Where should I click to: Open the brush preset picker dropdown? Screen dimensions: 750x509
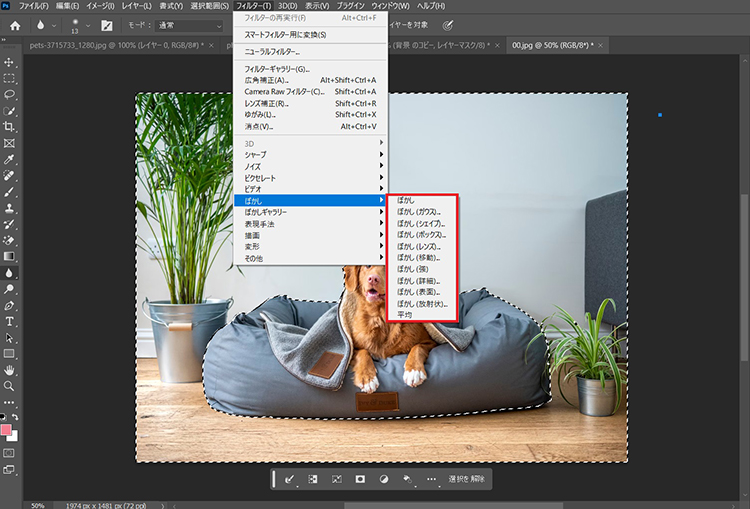point(88,26)
